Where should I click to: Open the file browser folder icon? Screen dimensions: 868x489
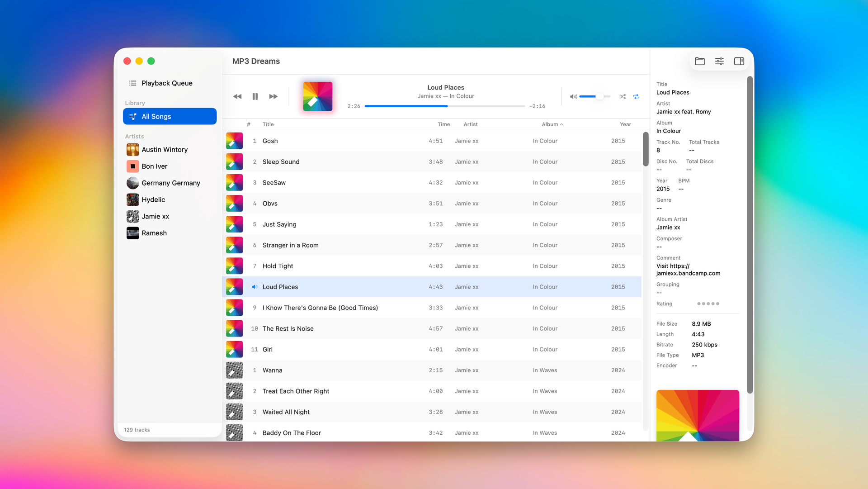(700, 61)
